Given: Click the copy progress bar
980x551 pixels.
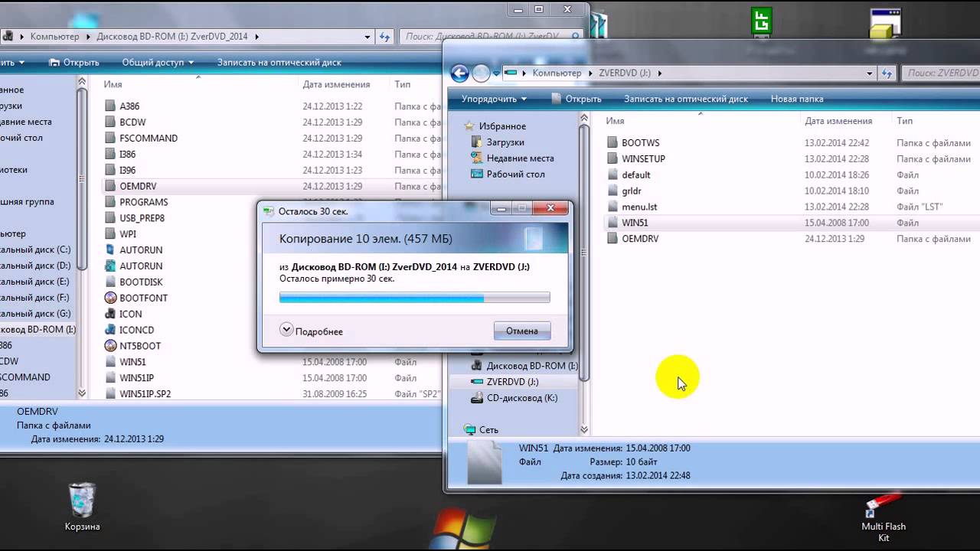Looking at the screenshot, I should (414, 298).
